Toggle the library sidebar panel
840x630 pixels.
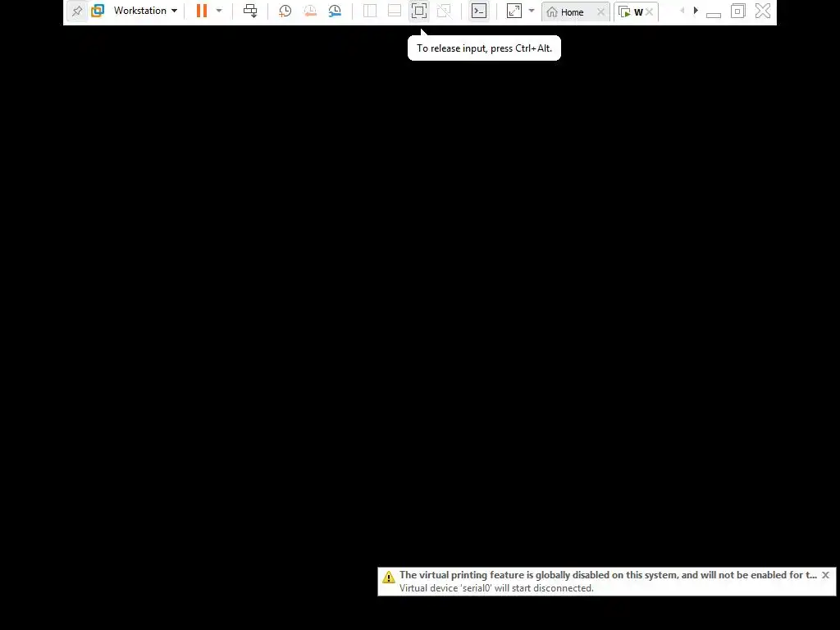[370, 11]
